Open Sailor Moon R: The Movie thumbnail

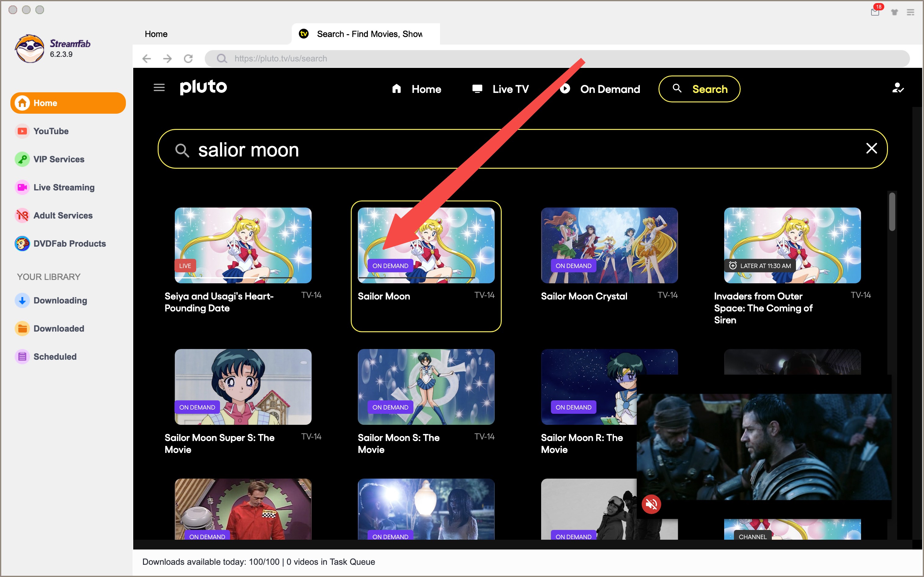tap(589, 387)
